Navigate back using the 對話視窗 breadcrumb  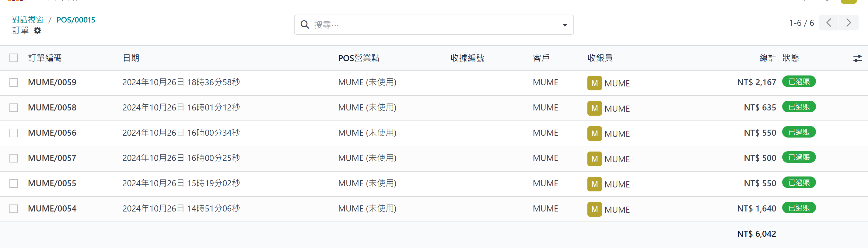[x=28, y=19]
